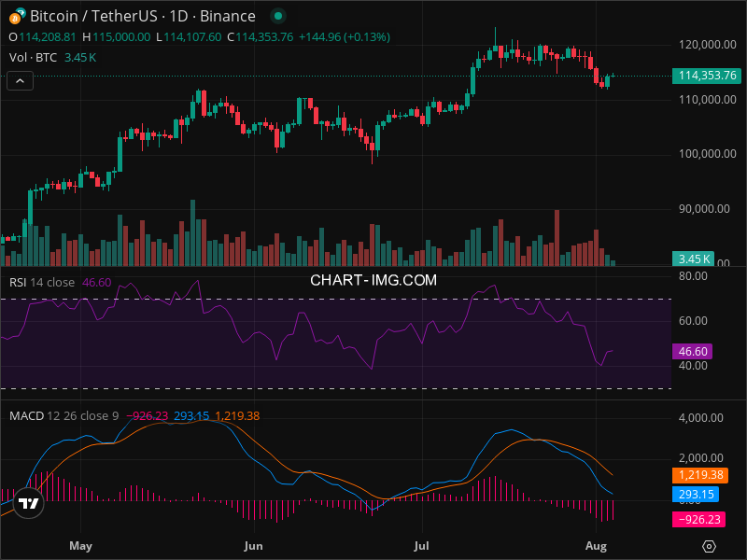Screen dimensions: 747x560
Task: Click the purple RSI axis tag 46.60
Action: point(692,352)
